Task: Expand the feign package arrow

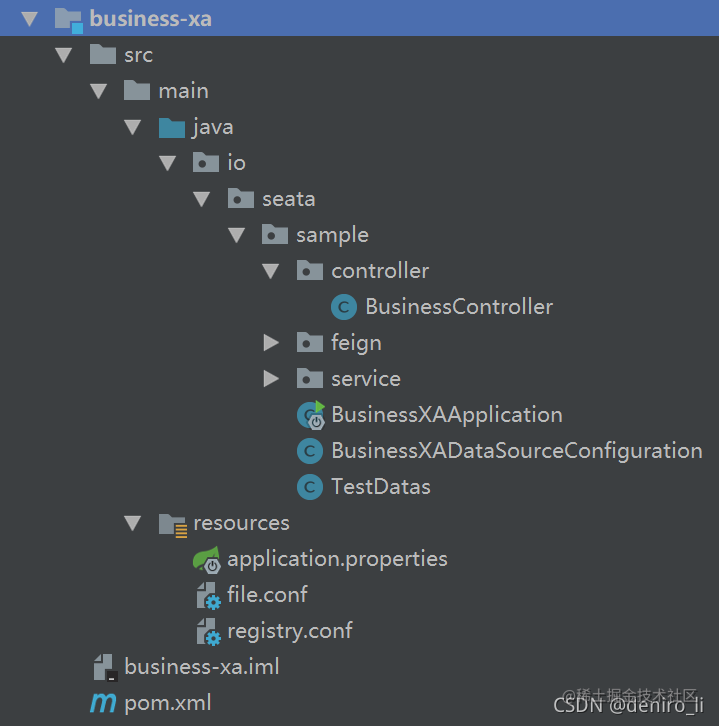Action: (271, 343)
